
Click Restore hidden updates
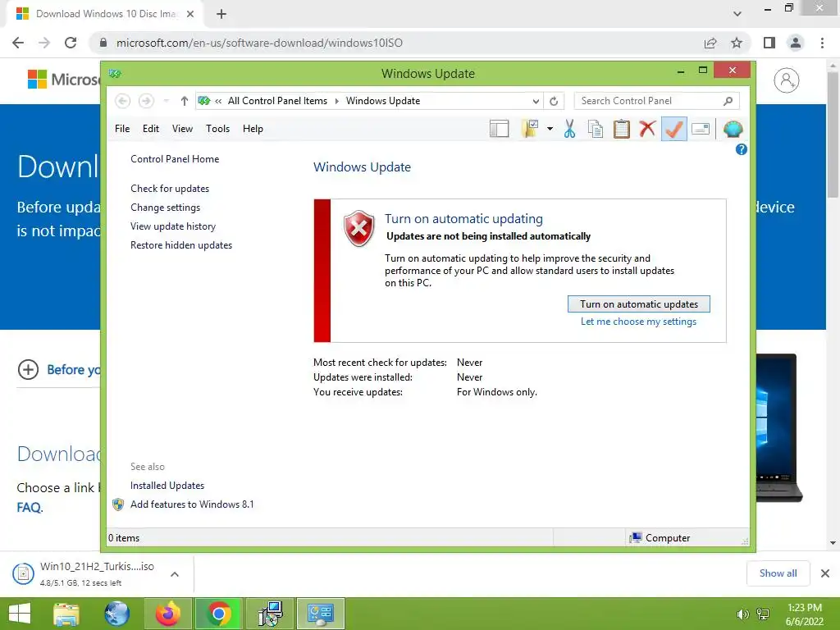tap(181, 244)
